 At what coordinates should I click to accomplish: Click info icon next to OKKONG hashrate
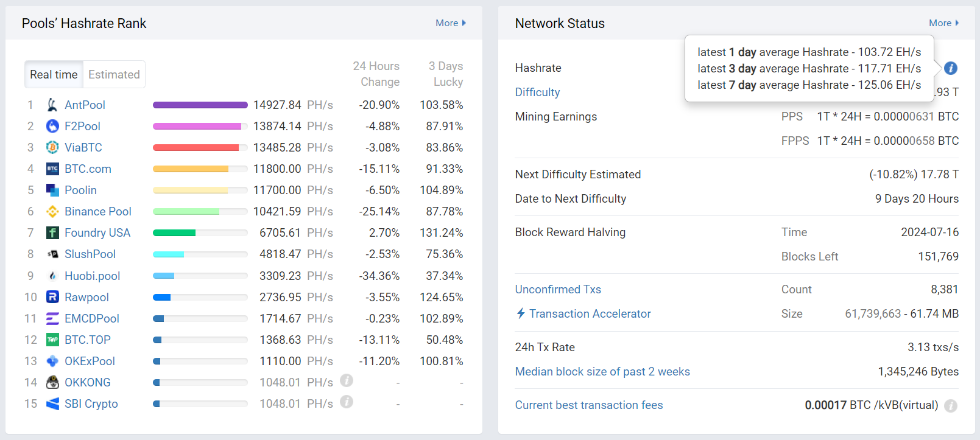(347, 380)
